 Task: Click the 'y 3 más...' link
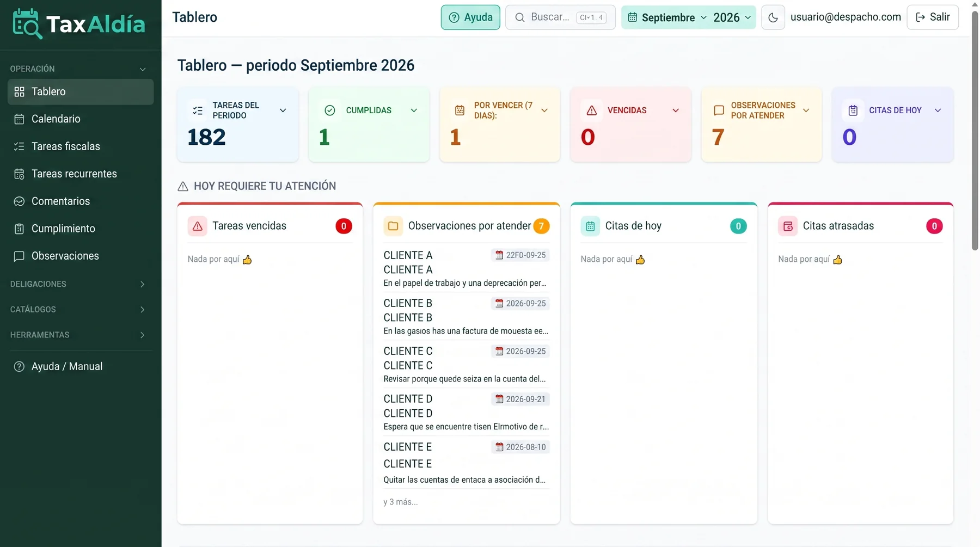[401, 502]
